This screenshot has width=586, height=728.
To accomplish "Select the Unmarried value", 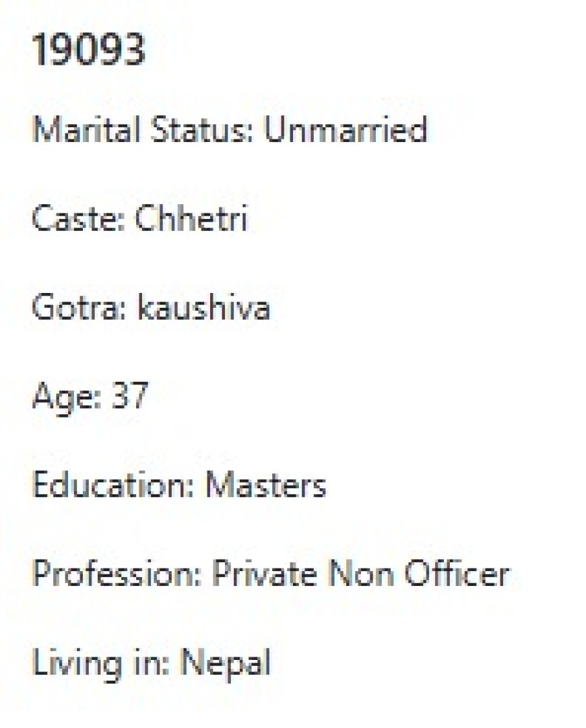I will click(345, 130).
